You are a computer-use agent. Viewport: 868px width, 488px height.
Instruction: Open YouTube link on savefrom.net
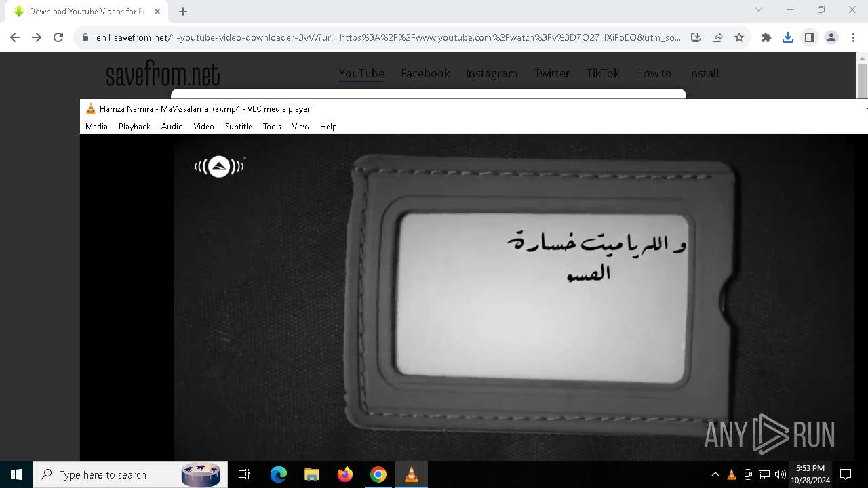click(361, 73)
